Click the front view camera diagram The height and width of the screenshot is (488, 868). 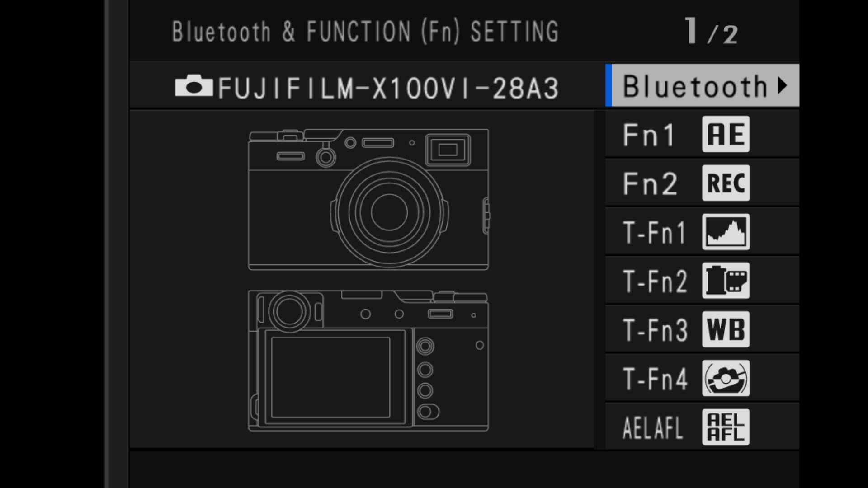coord(368,200)
